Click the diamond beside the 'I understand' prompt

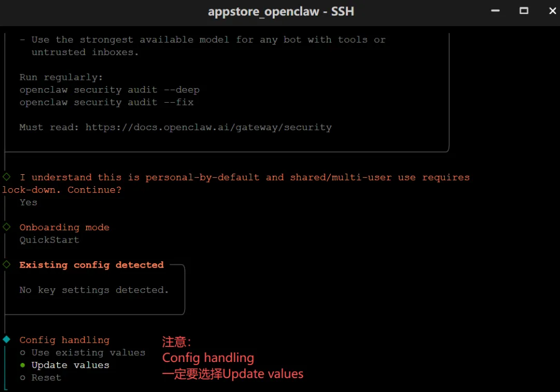pyautogui.click(x=6, y=177)
